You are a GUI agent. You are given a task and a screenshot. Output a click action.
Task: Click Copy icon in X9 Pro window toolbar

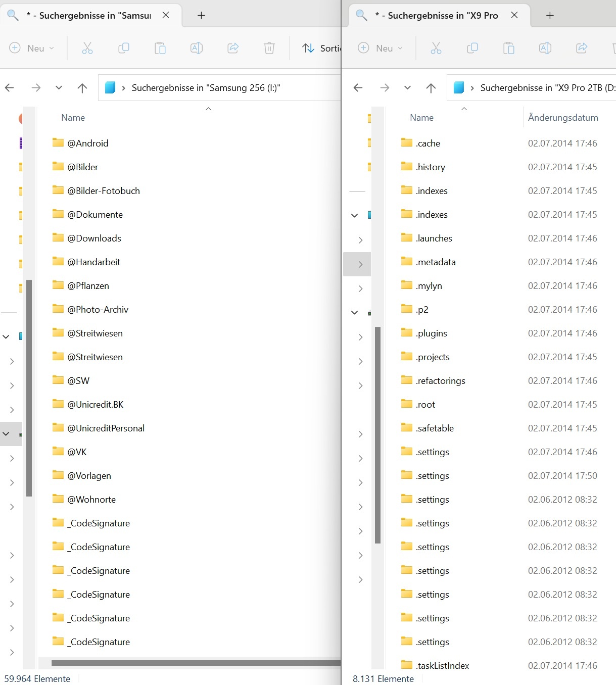point(472,48)
